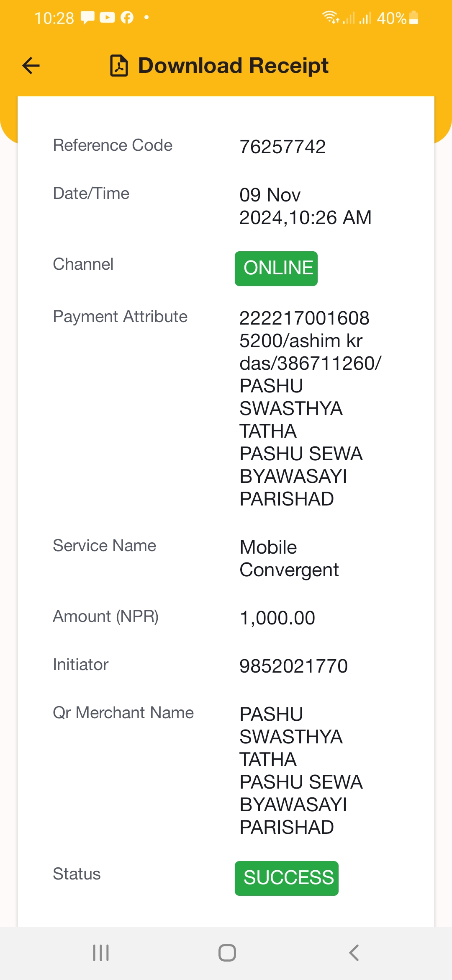Tap the Wi-Fi status icon
The width and height of the screenshot is (452, 980).
331,18
